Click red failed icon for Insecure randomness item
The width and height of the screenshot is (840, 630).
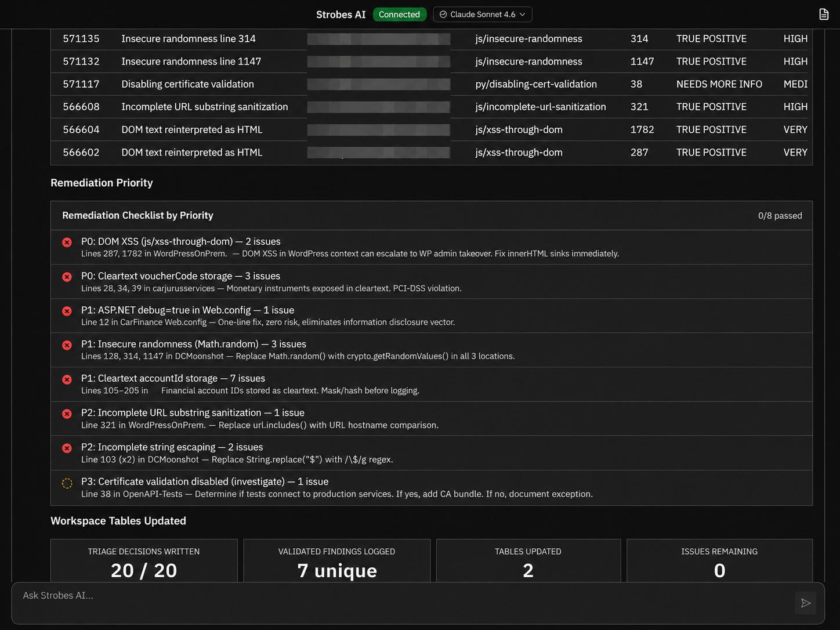tap(67, 345)
